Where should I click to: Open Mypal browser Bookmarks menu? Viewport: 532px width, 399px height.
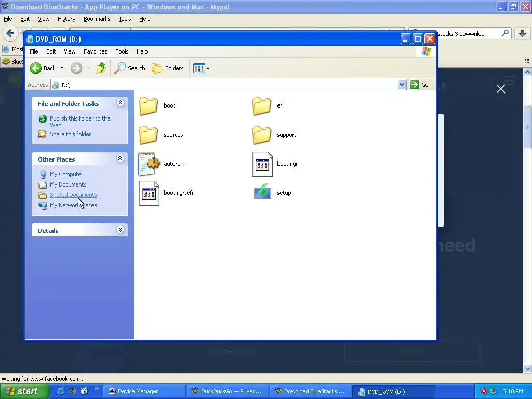pyautogui.click(x=97, y=19)
